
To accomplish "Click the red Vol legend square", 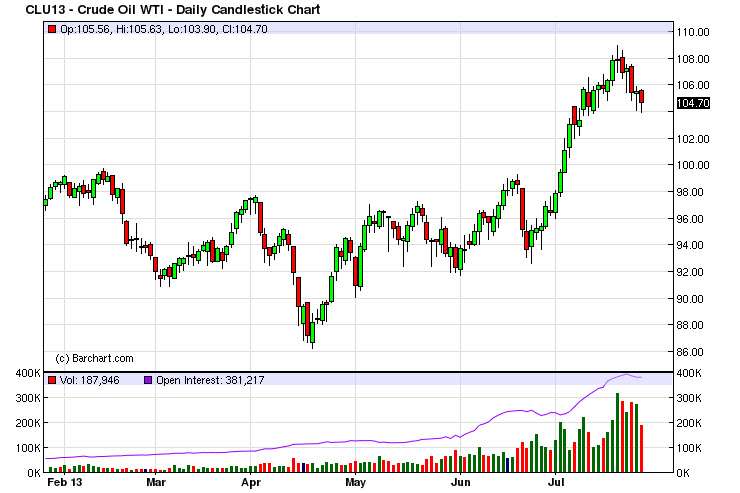I will point(52,380).
